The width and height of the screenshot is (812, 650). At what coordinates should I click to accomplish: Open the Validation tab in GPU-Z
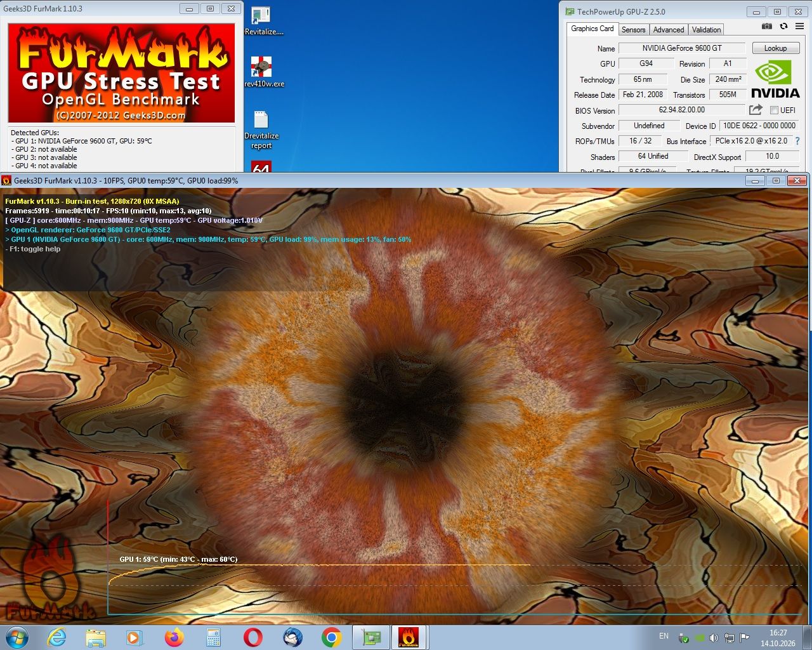(706, 30)
